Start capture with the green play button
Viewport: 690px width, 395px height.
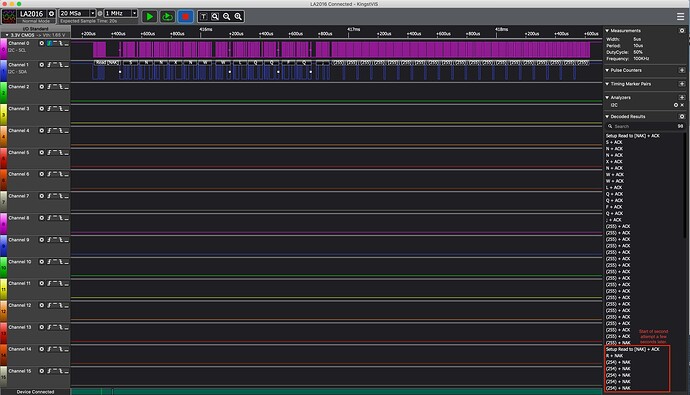(x=150, y=17)
